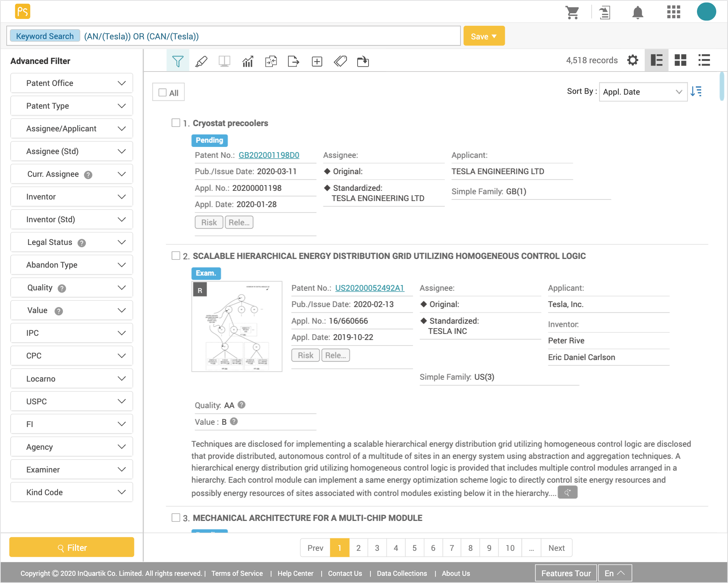Screen dimensions: 728x583
Task: Open more pages ellipsis
Action: click(x=531, y=548)
